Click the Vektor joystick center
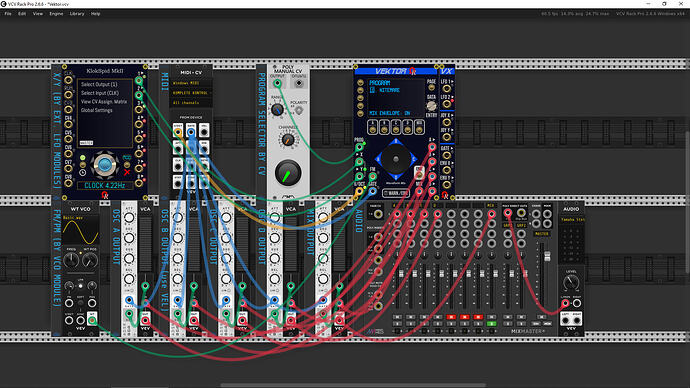The image size is (690, 388). 396,159
